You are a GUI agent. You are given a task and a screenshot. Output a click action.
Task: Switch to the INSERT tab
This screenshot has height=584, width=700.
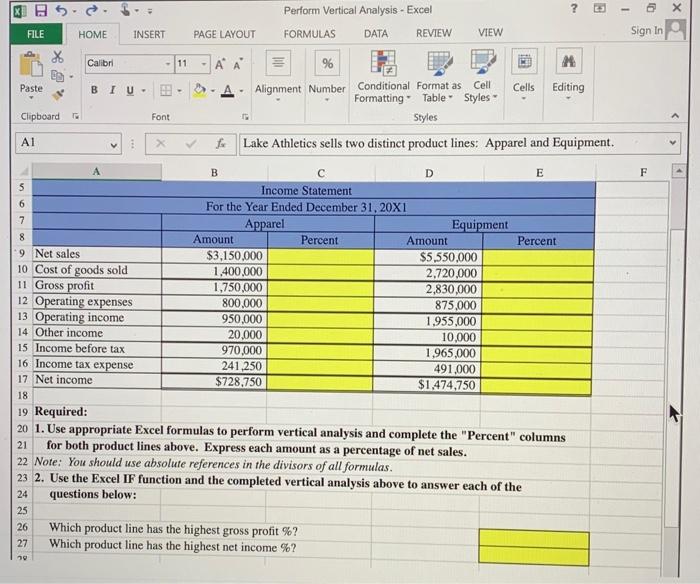click(149, 34)
